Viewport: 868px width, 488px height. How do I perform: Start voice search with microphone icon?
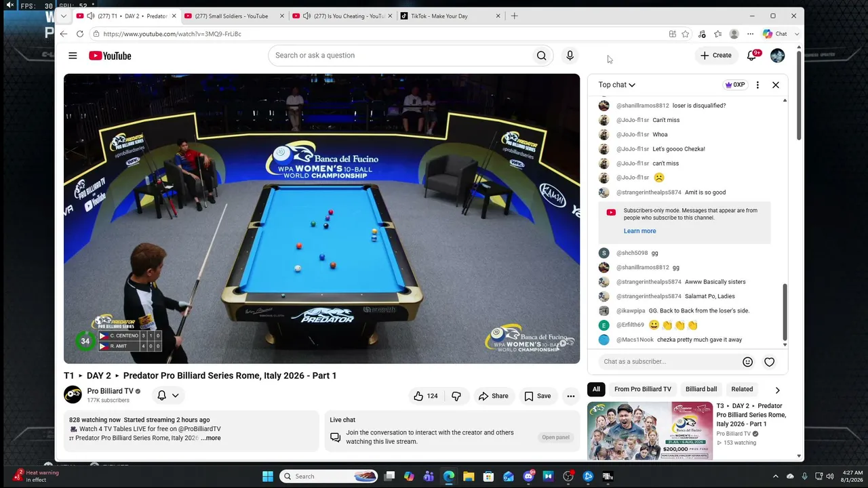tap(570, 56)
